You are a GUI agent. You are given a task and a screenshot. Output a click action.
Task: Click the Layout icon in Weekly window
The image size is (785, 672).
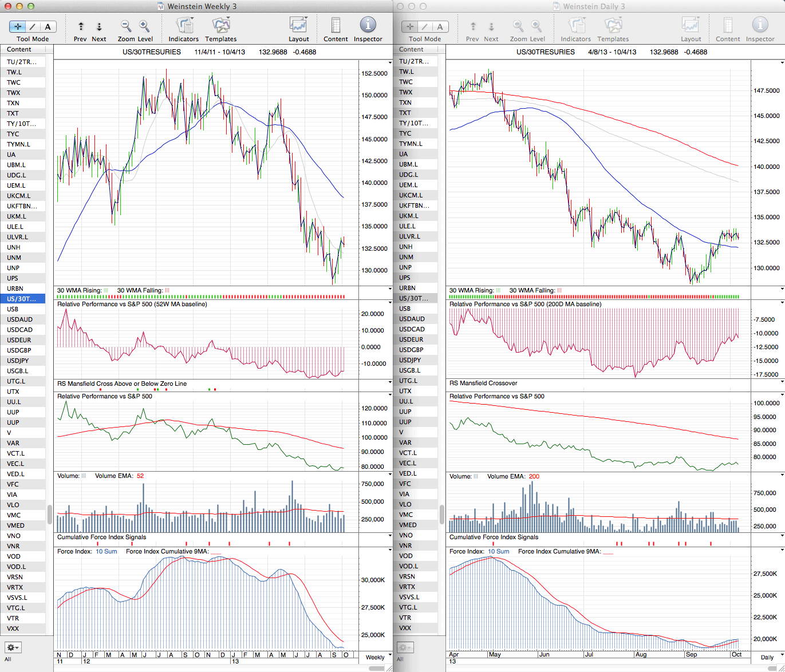298,26
